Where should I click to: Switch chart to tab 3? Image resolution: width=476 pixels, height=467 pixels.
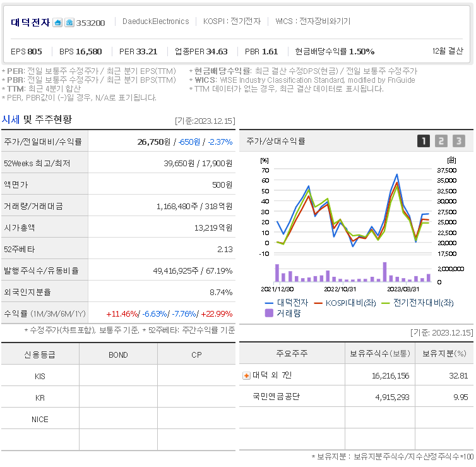point(459,141)
